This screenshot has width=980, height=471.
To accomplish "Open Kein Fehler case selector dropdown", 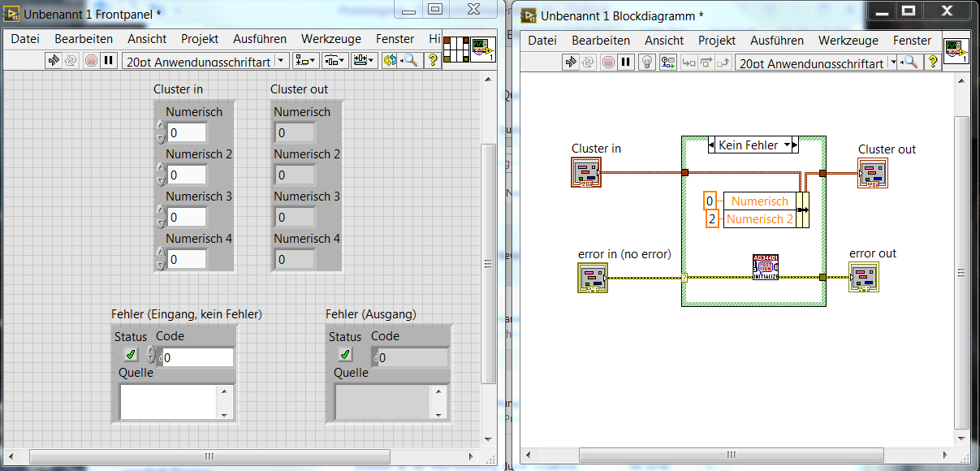I will 786,145.
